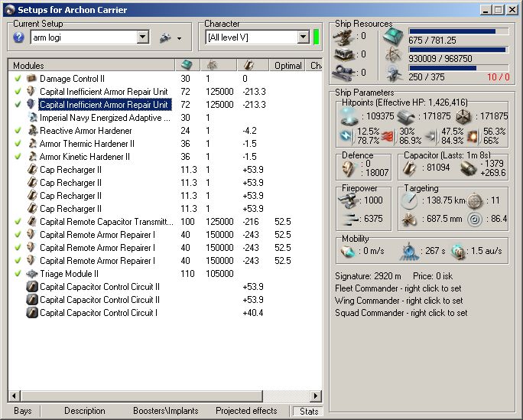Click the drone bandwidth icon in Ship Resources
This screenshot has width=523, height=420.
[x=394, y=73]
